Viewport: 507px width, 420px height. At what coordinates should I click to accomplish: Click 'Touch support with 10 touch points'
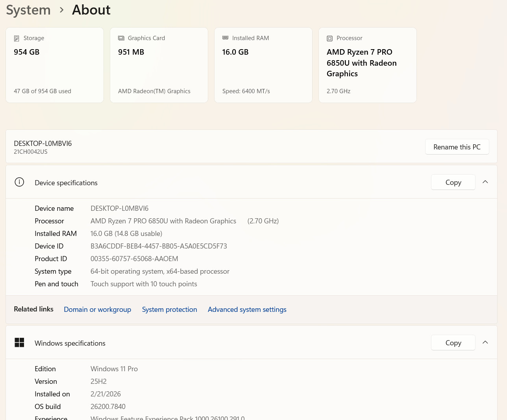144,284
